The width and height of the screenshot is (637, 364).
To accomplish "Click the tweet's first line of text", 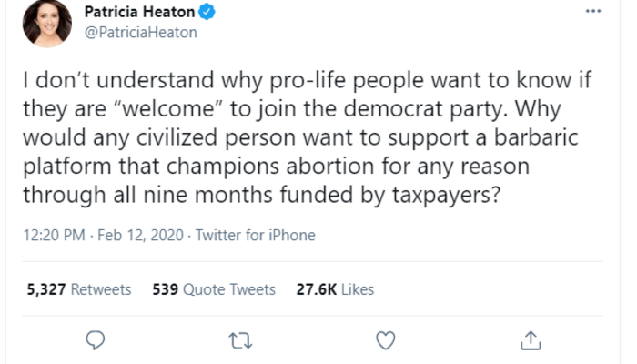I will pyautogui.click(x=309, y=79).
